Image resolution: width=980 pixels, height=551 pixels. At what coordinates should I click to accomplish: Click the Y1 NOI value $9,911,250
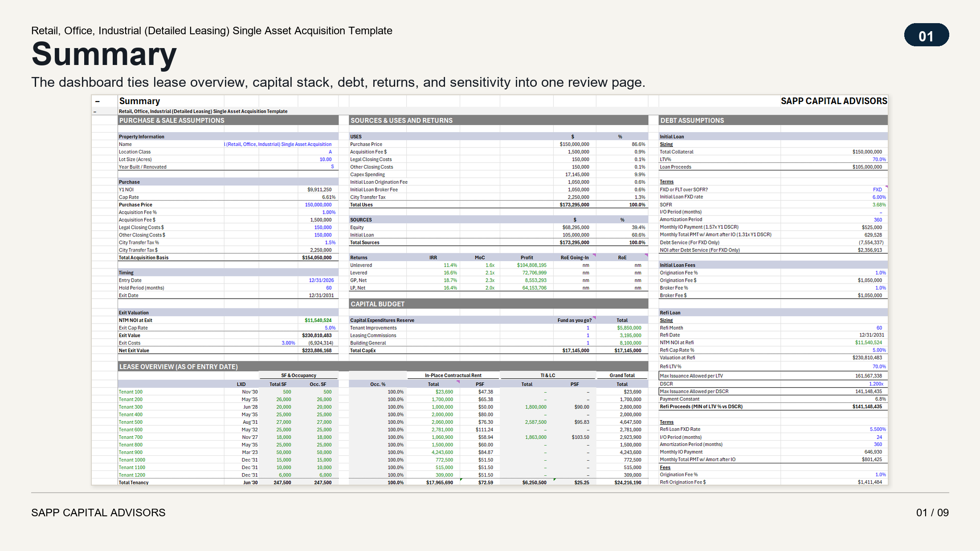point(319,190)
